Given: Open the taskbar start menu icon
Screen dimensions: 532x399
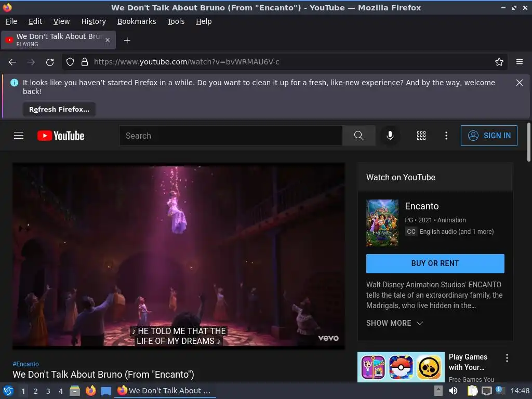Looking at the screenshot, I should 8,391.
